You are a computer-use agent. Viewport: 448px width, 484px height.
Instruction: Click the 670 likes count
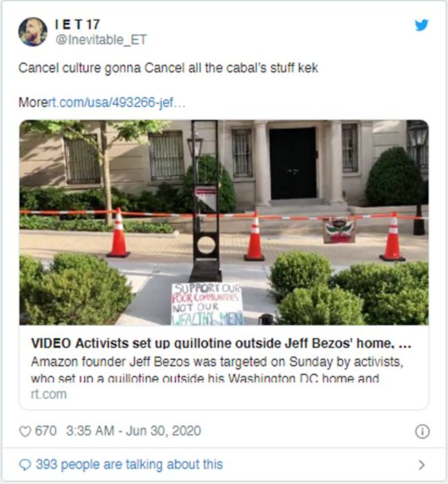click(x=46, y=431)
